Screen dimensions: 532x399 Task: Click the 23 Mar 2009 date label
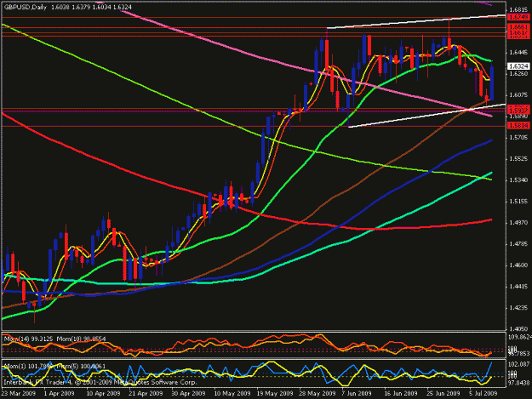coord(19,393)
